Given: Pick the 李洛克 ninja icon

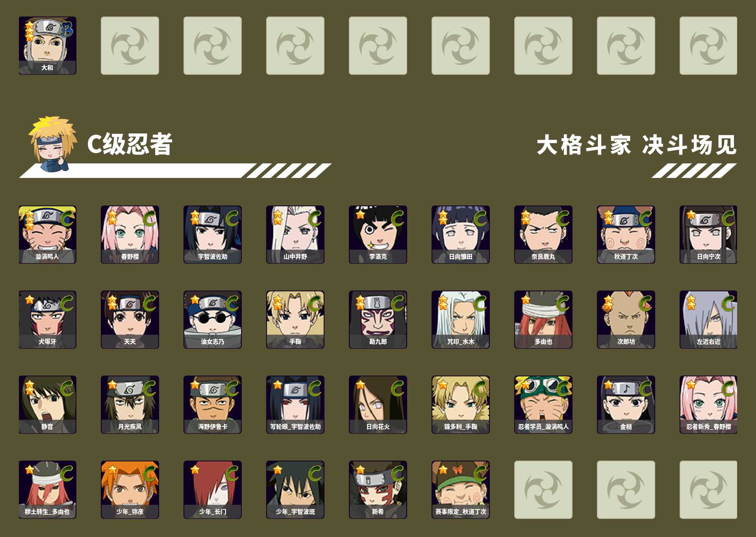Looking at the screenshot, I should 378,235.
